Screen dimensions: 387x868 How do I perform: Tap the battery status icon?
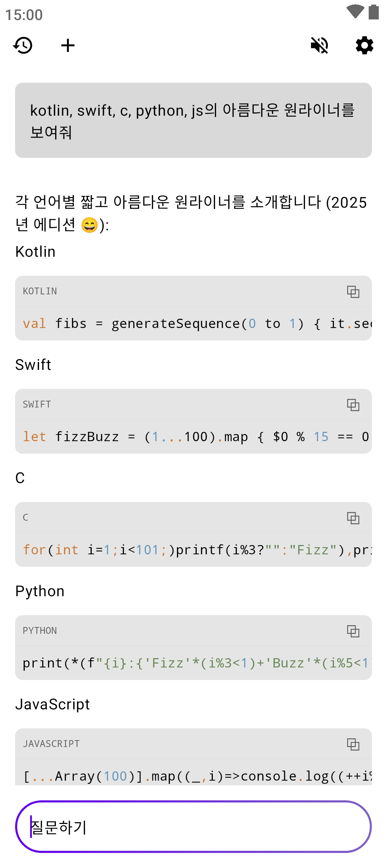point(374,12)
